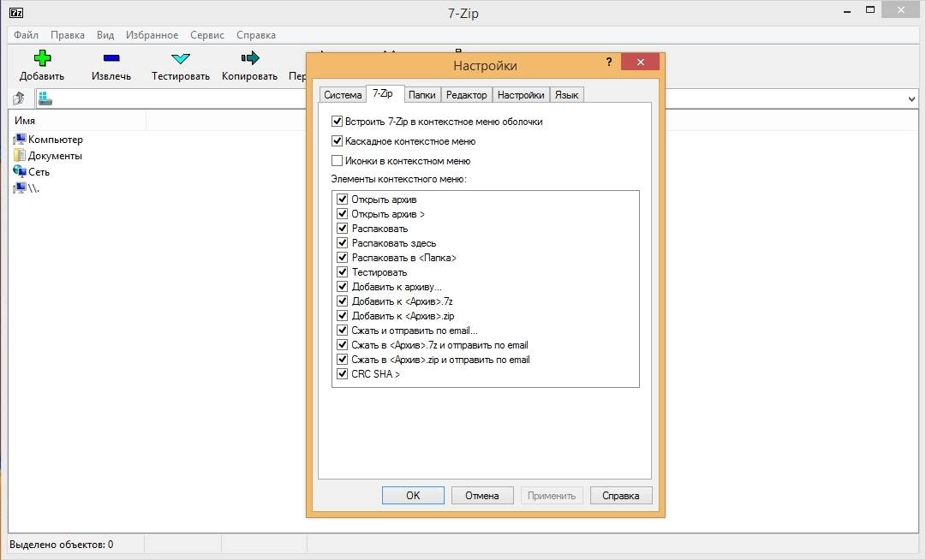Confirm settings with OK button
The image size is (926, 560).
tap(413, 496)
